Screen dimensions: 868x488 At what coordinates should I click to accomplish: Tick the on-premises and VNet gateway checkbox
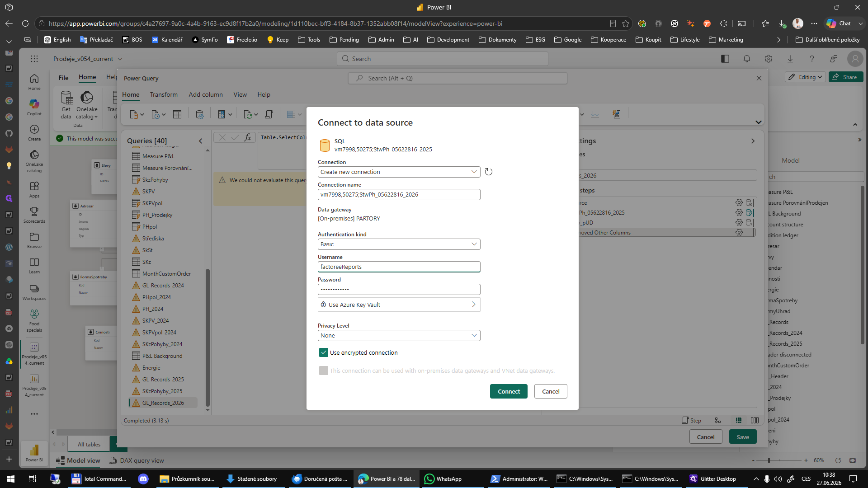coord(324,371)
